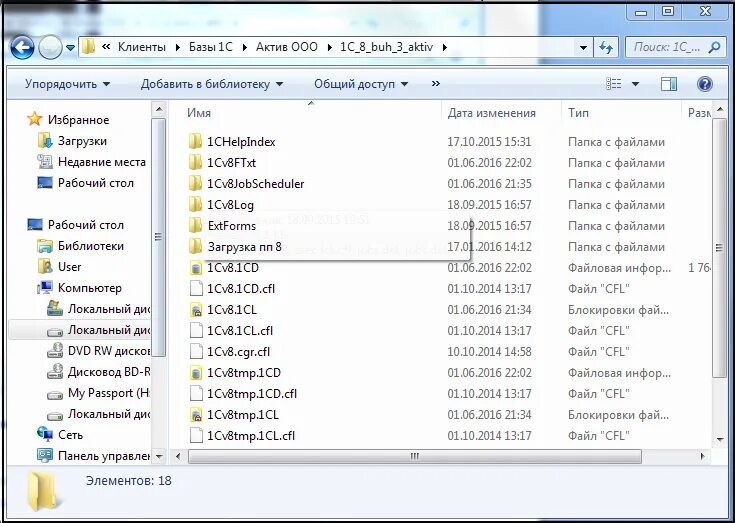
Task: Select the Актив ООО breadcrumb
Action: (286, 47)
